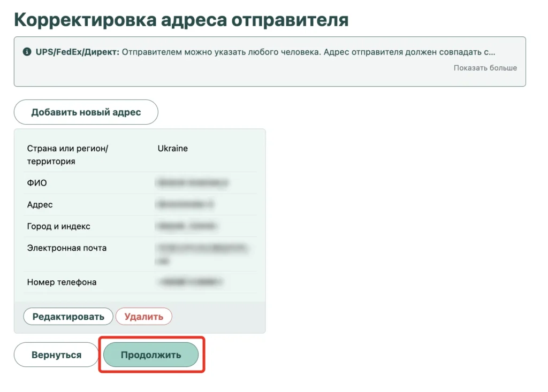Viewport: 548px width, 392px height.
Task: Click the Страна или регион/территория label
Action: [67, 155]
